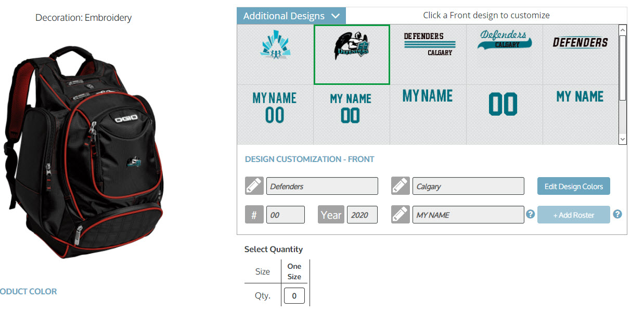Click the Year label icon

tap(331, 215)
